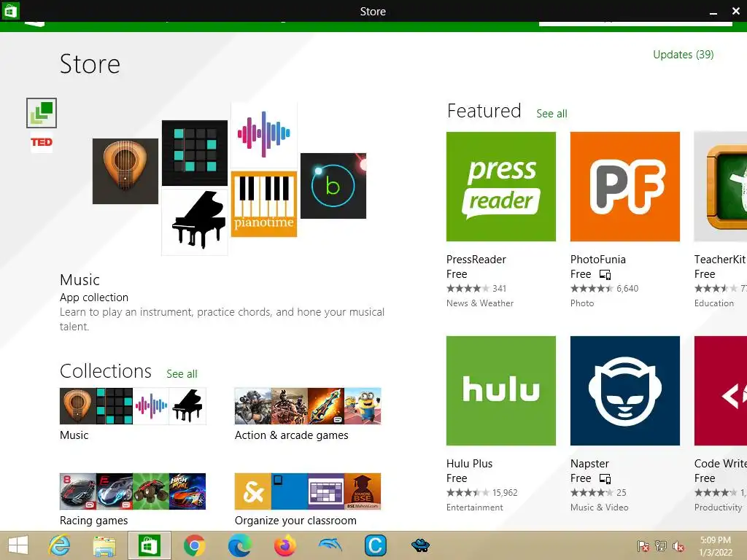Launch Internet Explorer from the taskbar
Viewport: 747px width, 560px height.
[59, 545]
